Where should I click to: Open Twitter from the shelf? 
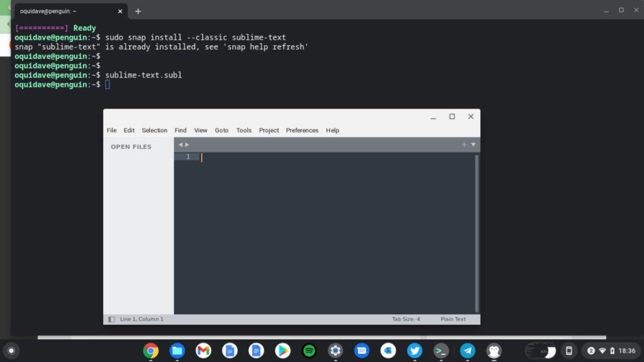[414, 351]
